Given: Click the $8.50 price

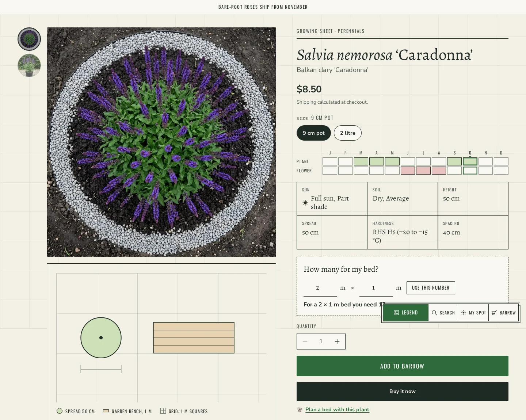Looking at the screenshot, I should point(309,89).
